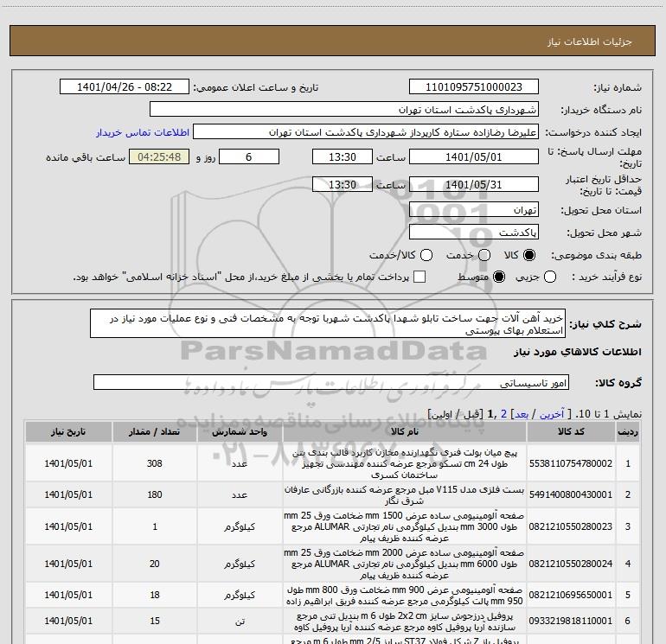Click the تعداد / مقدار column header
666x644 pixels.
[x=155, y=431]
